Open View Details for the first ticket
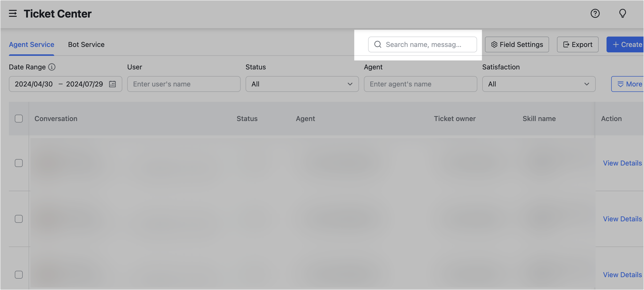 coord(622,163)
